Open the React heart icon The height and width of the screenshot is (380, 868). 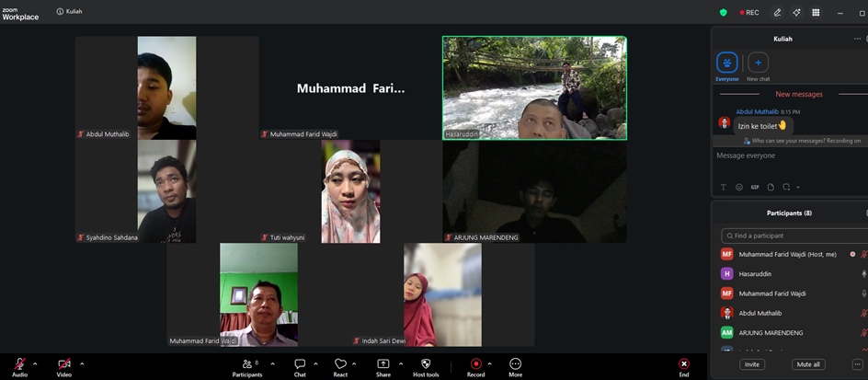click(x=340, y=364)
